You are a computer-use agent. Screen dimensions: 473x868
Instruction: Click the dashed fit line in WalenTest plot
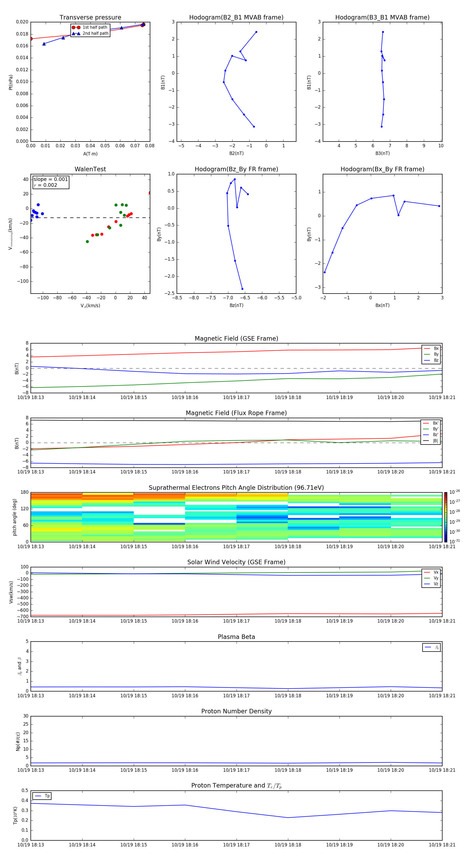click(90, 218)
